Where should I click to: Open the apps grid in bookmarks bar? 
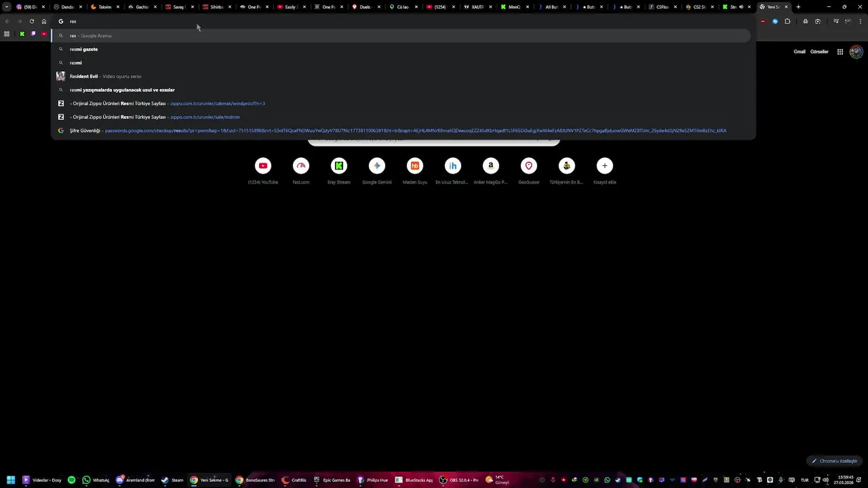point(7,34)
